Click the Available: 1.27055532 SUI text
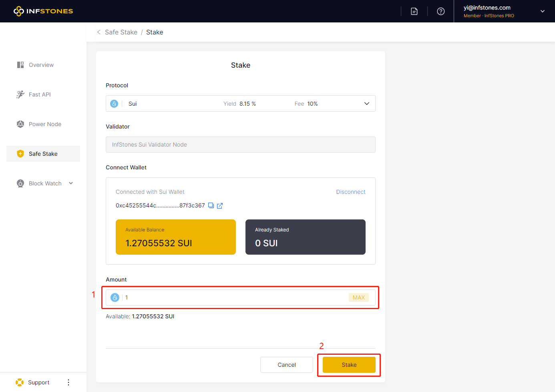555x392 pixels. click(x=140, y=316)
